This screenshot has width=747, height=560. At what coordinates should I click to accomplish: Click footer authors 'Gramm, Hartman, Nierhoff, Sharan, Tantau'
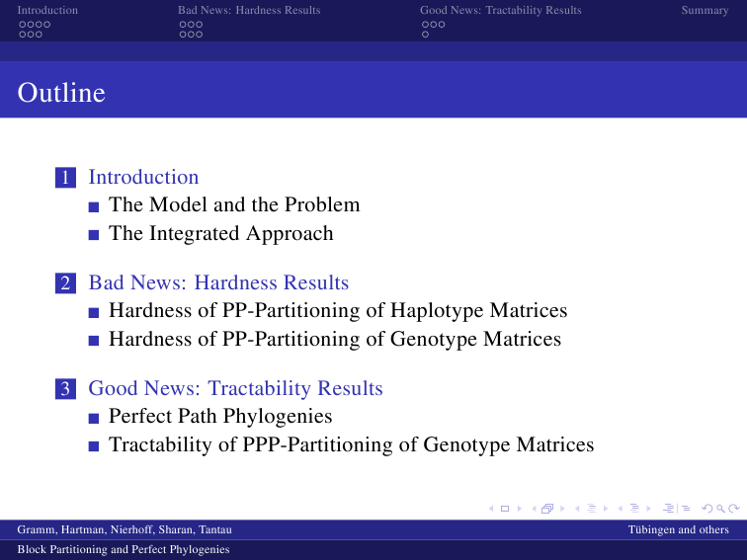(124, 530)
